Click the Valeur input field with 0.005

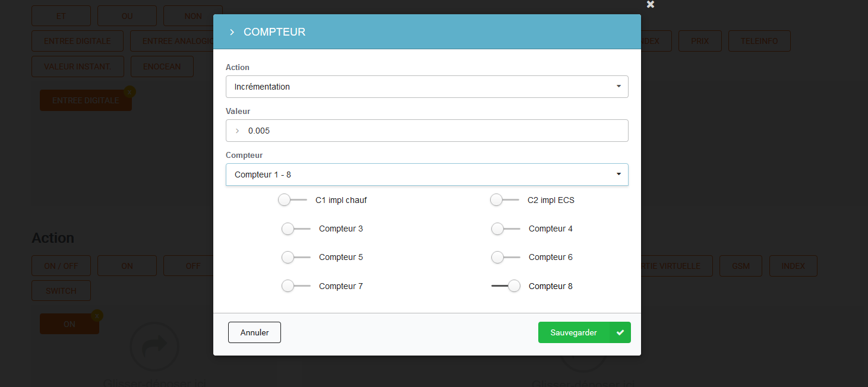pyautogui.click(x=434, y=131)
